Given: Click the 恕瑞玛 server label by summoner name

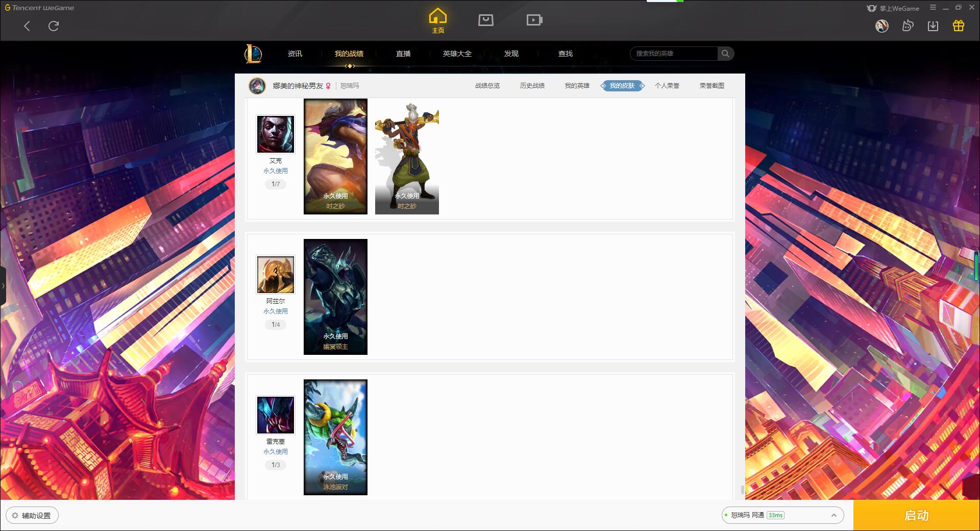Looking at the screenshot, I should pos(350,86).
